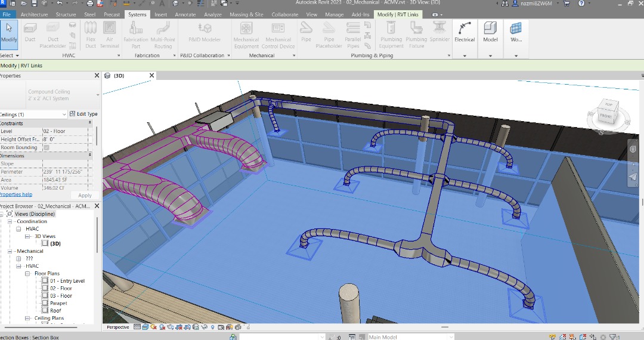The width and height of the screenshot is (644, 340).
Task: Open the Work Plane tools panel
Action: pos(516,39)
